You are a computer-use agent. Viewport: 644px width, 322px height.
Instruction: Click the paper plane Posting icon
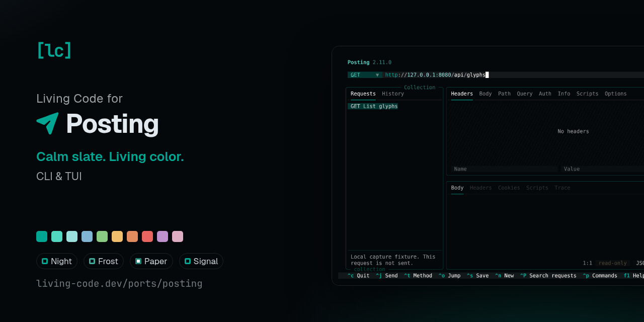[47, 123]
